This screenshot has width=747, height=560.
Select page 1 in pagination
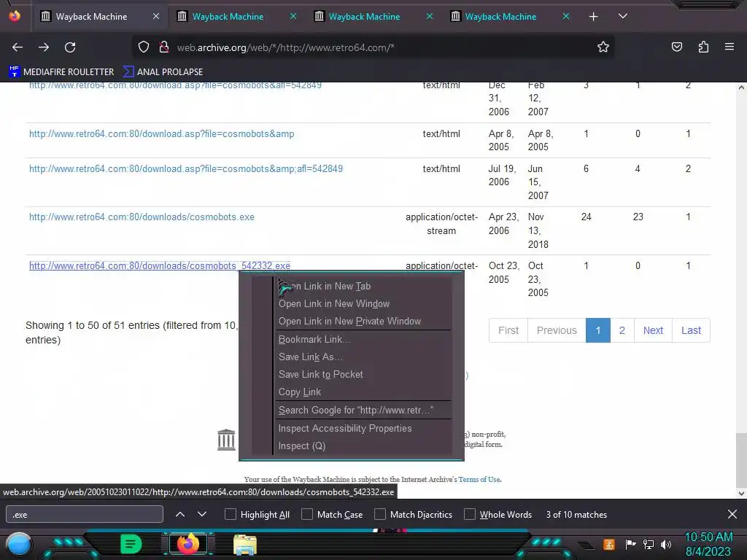[598, 330]
